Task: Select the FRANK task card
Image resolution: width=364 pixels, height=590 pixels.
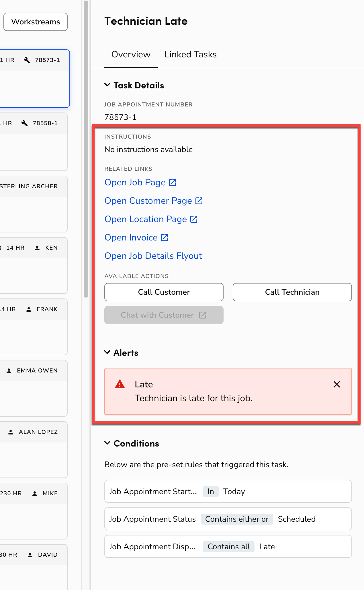Action: (33, 327)
